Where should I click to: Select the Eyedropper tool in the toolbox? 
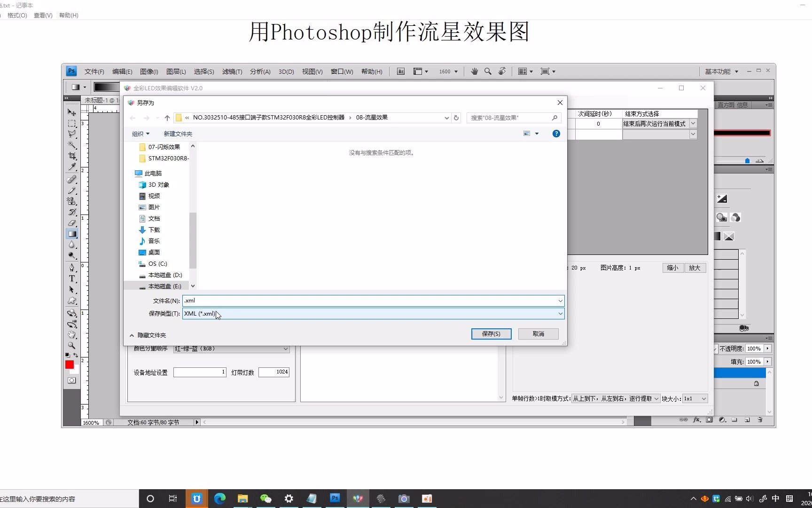pos(71,167)
